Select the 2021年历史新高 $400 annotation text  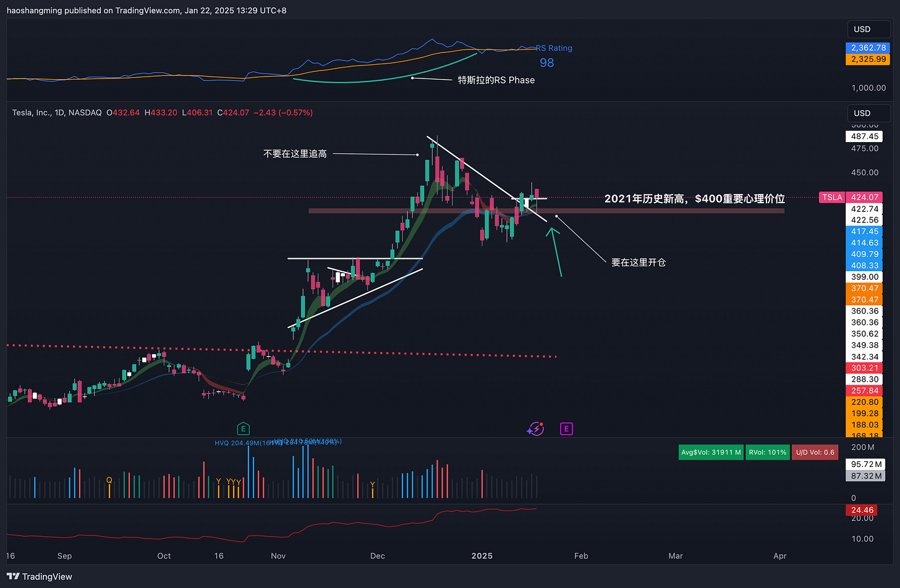point(695,198)
